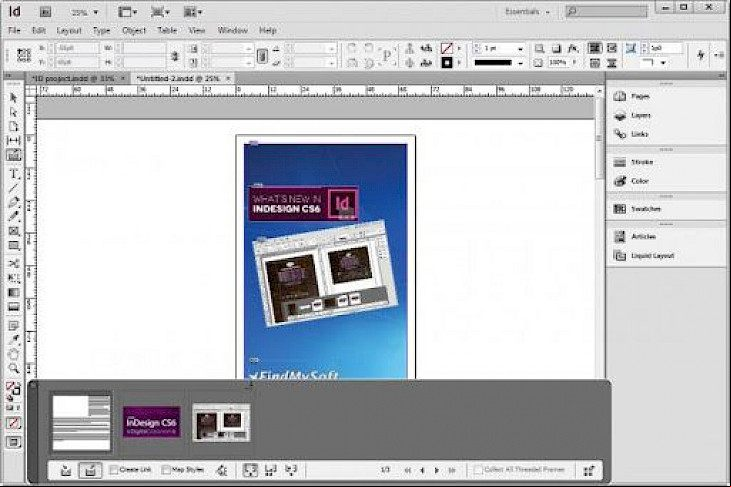
Task: Select the Hand tool
Action: tap(14, 354)
